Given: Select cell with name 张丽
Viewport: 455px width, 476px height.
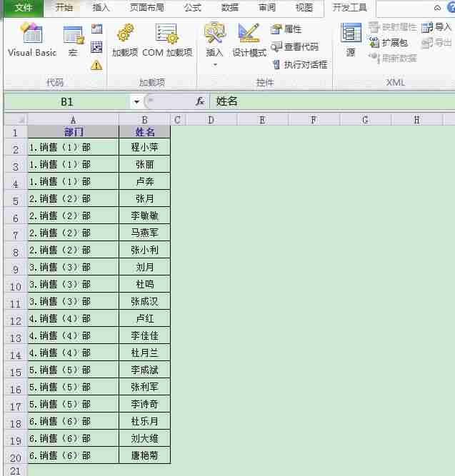Looking at the screenshot, I should click(x=145, y=165).
